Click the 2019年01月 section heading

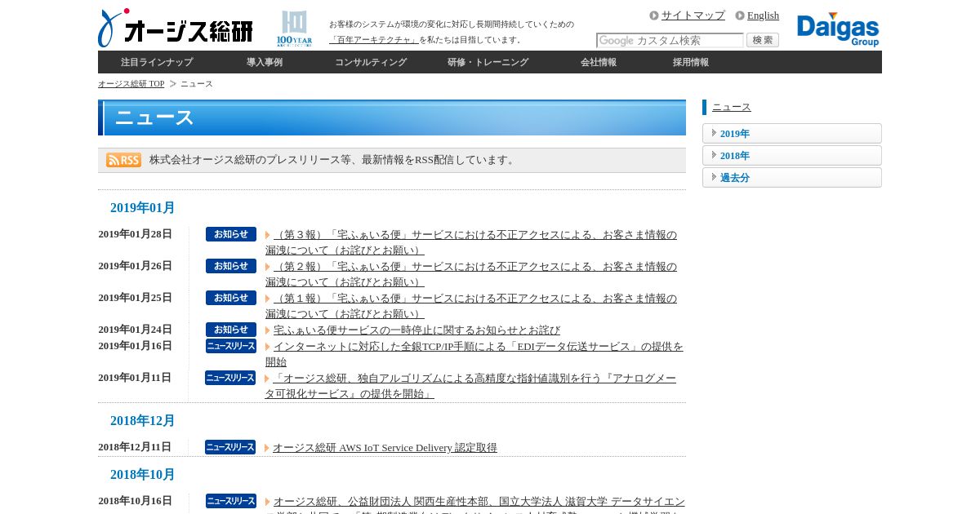coord(143,208)
